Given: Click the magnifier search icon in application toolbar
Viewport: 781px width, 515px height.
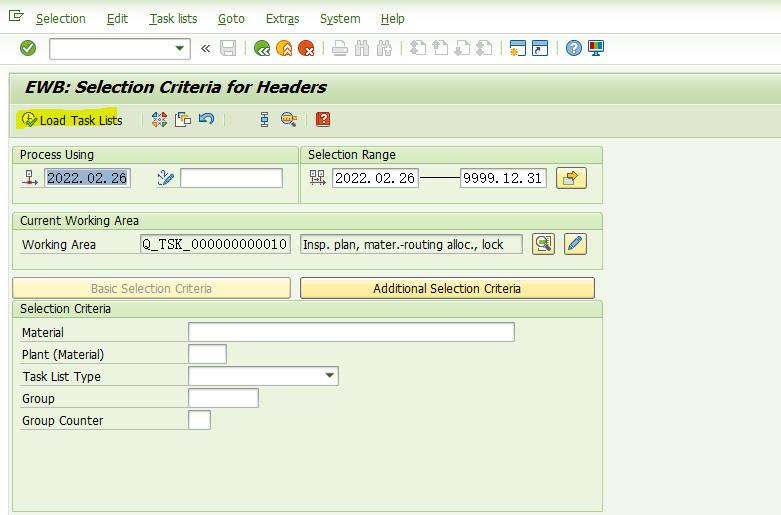Looking at the screenshot, I should pos(289,120).
